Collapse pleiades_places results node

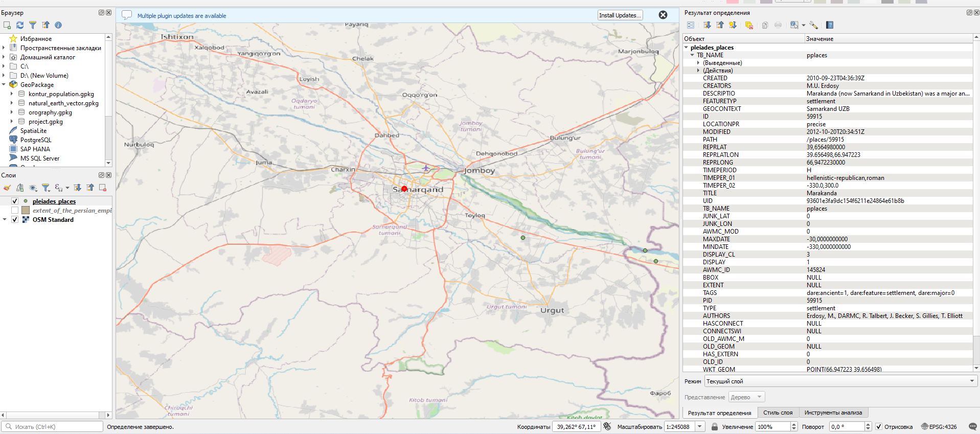(x=687, y=48)
